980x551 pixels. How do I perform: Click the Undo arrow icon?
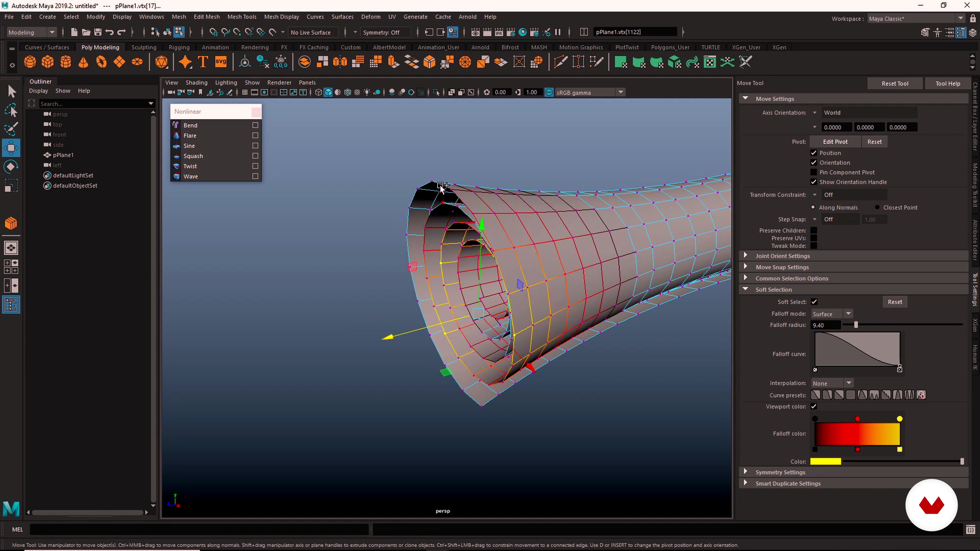click(109, 32)
